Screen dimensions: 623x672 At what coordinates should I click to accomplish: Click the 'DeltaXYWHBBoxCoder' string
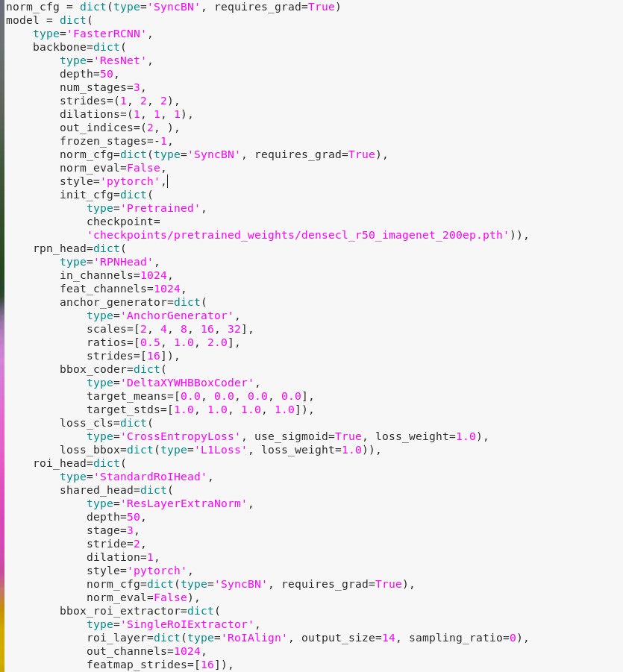pos(187,383)
